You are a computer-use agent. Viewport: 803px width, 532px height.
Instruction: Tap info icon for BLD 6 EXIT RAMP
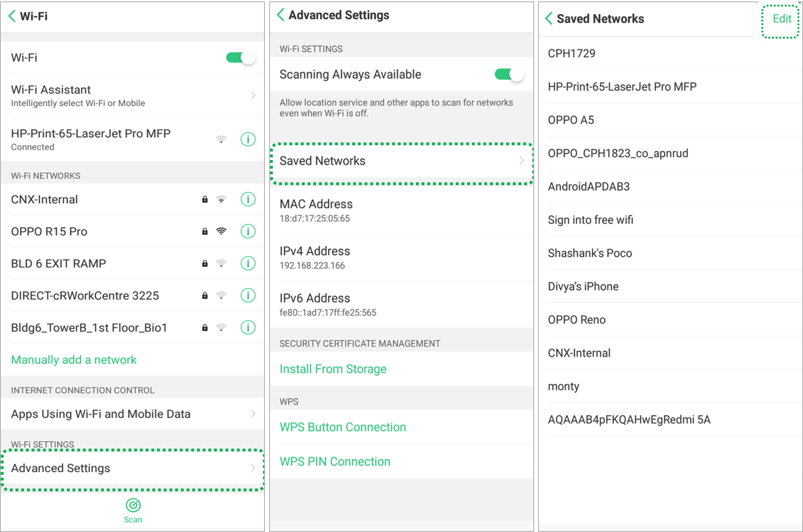[248, 263]
